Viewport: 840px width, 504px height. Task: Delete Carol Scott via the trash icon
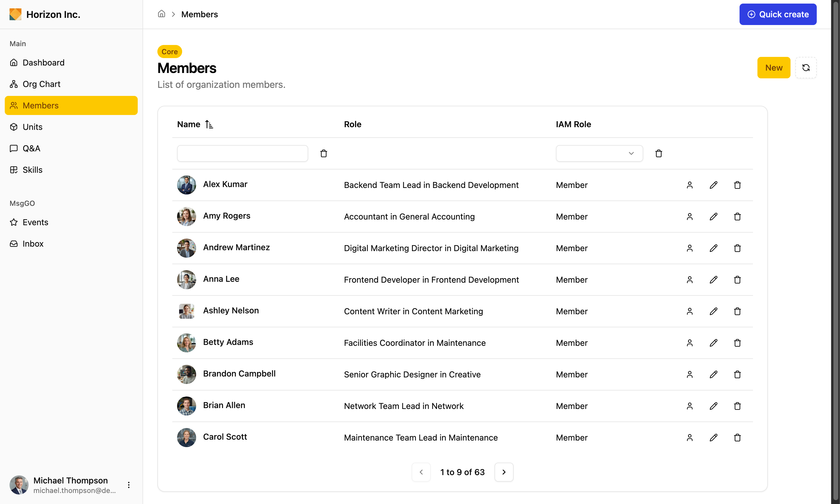[x=737, y=438]
